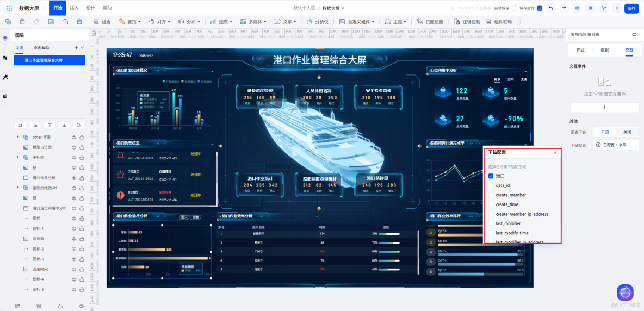Viewport: 644px width, 311px height.
Task: Open the 图表 chart dropdown
Action: (x=221, y=22)
